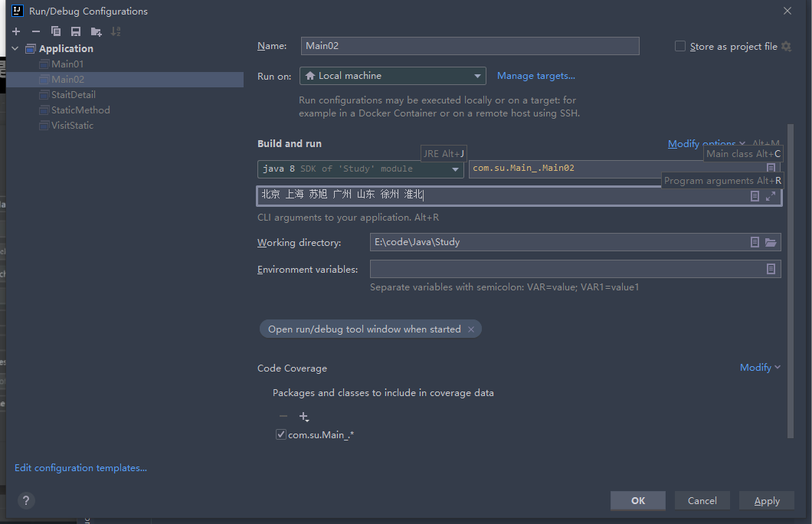This screenshot has width=812, height=524.
Task: Save the configuration with disk icon
Action: pyautogui.click(x=76, y=31)
